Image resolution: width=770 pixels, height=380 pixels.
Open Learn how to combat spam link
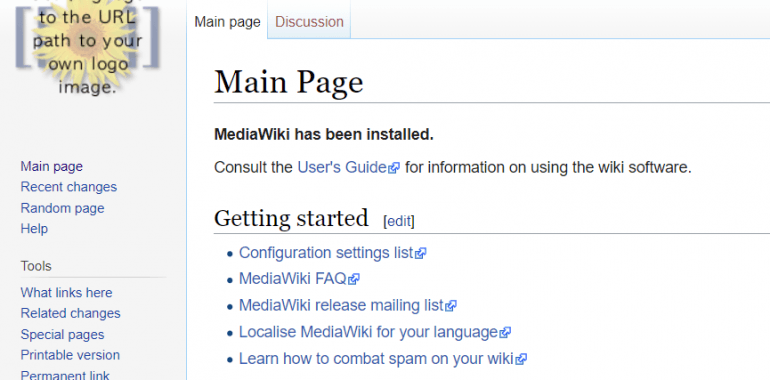click(376, 359)
